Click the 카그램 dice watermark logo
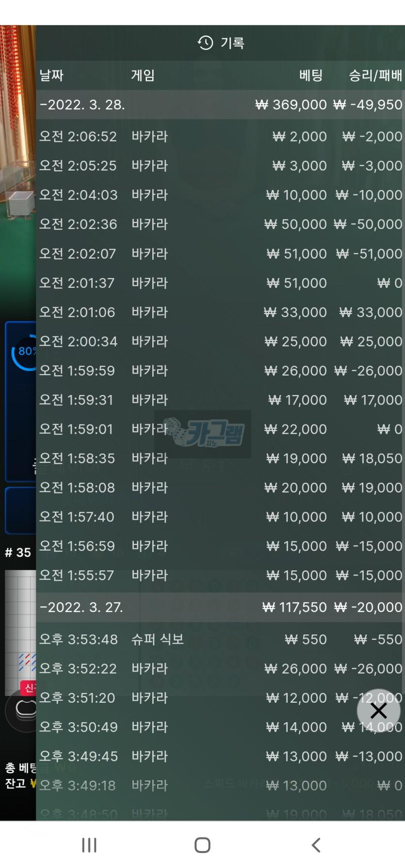 (x=203, y=433)
